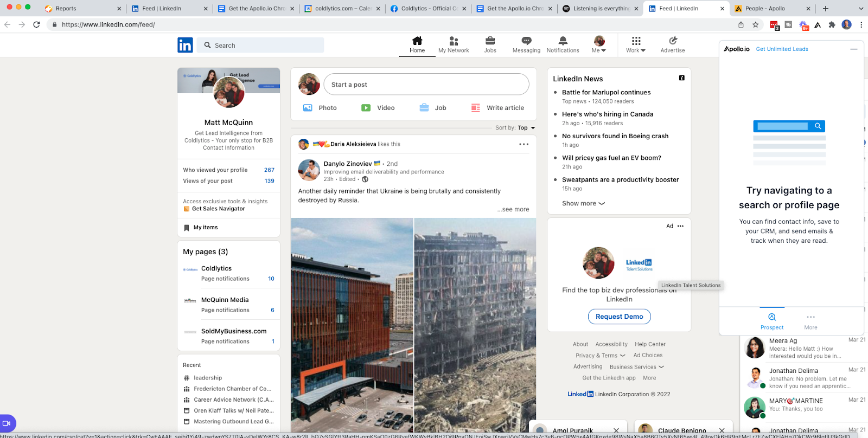Read Will pricey gas fuel EV boom
868x438 pixels.
click(611, 158)
